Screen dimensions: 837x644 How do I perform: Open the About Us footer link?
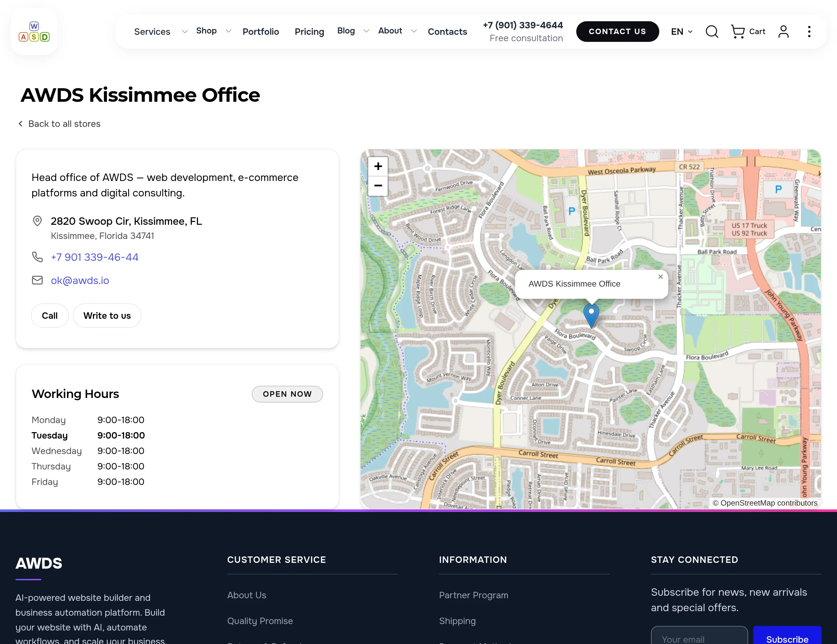(246, 595)
